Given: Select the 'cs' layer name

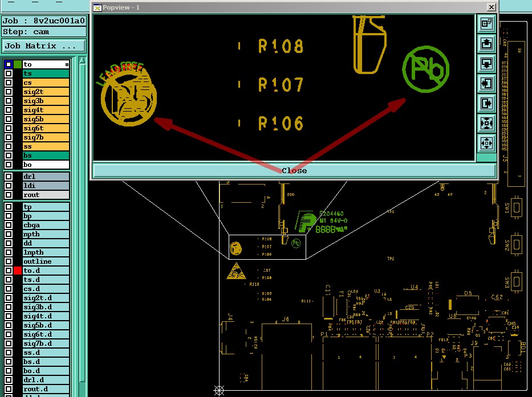Looking at the screenshot, I should (46, 83).
